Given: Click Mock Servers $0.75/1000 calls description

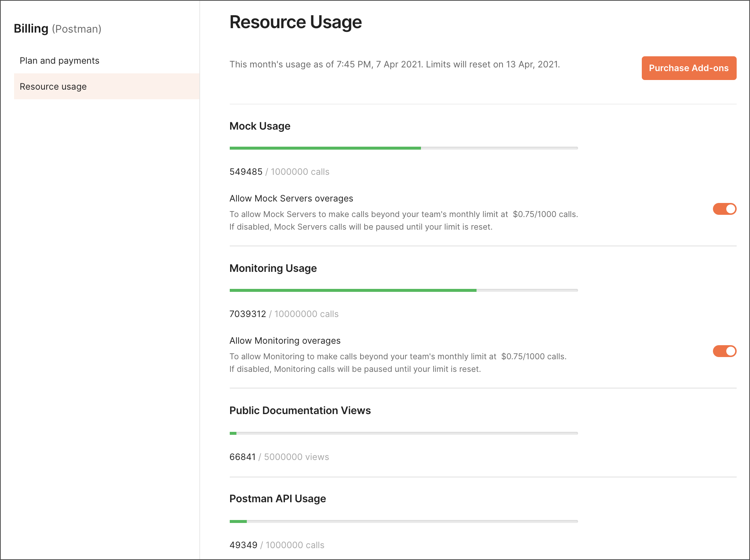Looking at the screenshot, I should point(404,221).
